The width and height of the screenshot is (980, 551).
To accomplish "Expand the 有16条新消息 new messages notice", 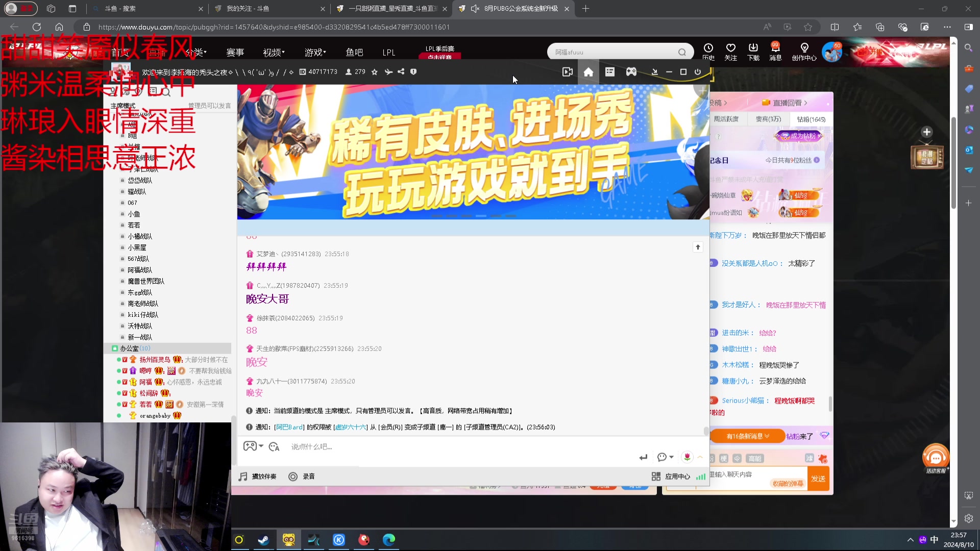I will coord(748,436).
